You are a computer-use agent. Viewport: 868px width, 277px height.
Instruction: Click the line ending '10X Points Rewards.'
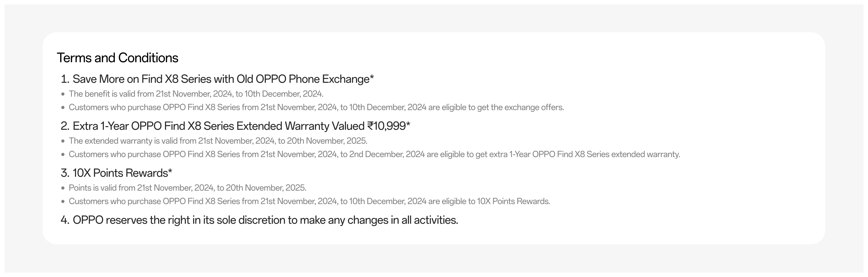click(x=309, y=202)
